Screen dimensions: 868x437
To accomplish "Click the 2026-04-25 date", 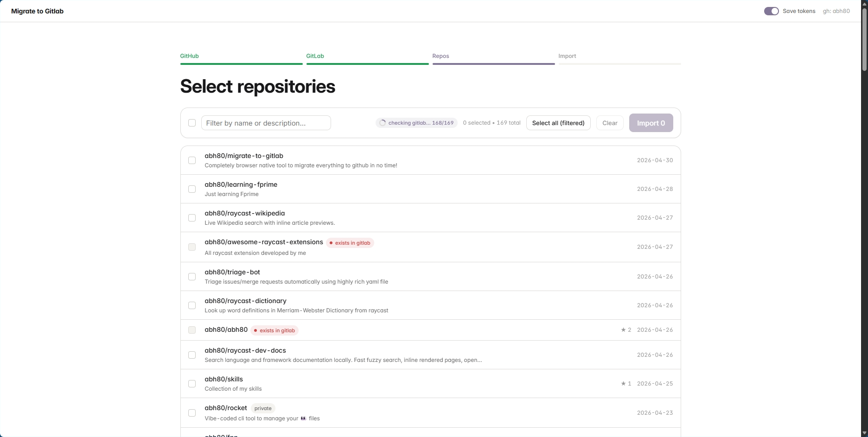I will [x=655, y=384].
